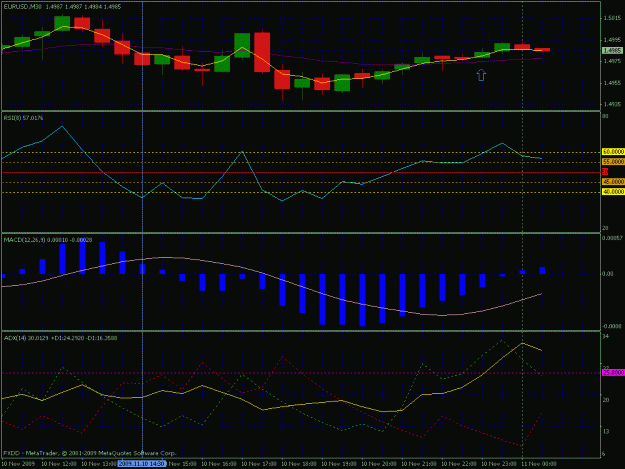
Task: Click the 10 Nov 18:00 time label
Action: point(299,464)
